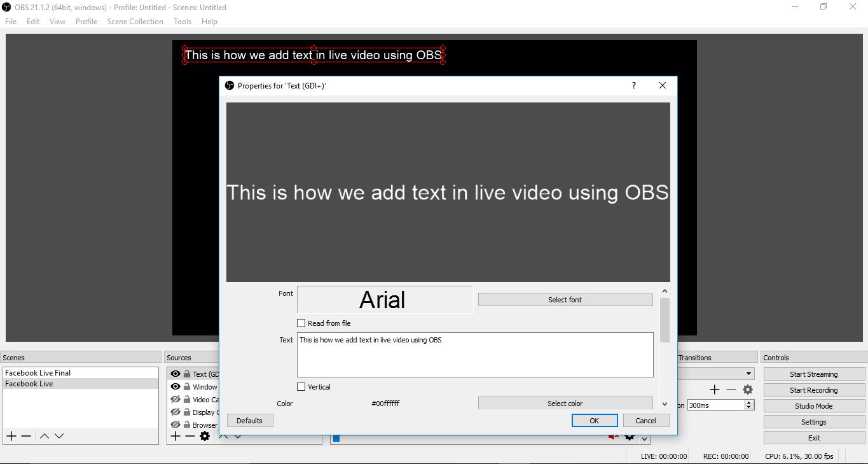Open Settings from the Controls panel
The height and width of the screenshot is (464, 868).
(x=814, y=422)
